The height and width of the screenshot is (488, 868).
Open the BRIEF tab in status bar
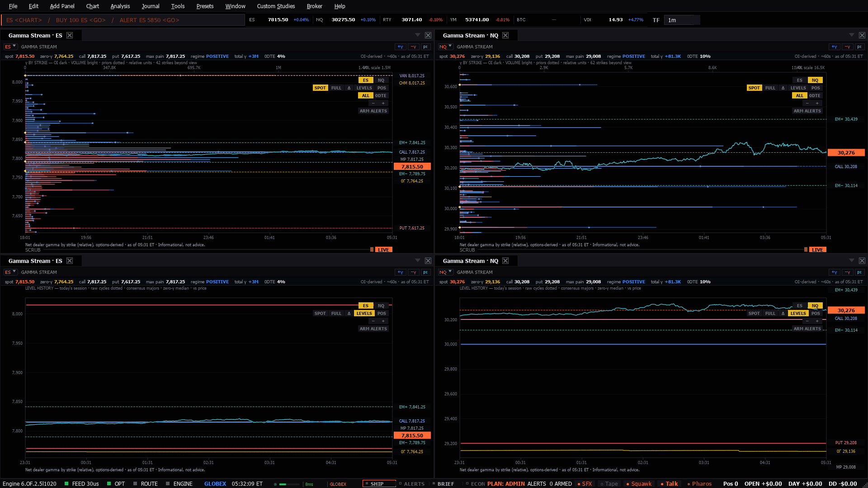coord(443,484)
